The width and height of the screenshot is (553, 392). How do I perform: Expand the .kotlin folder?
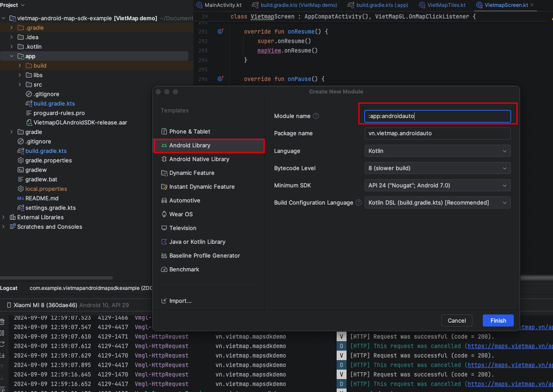[12, 47]
